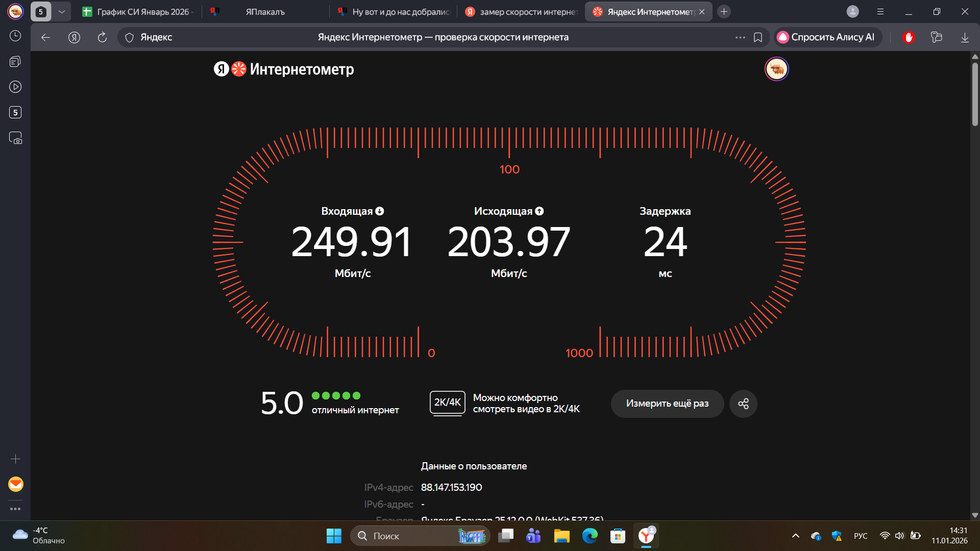Open Windows Security shield in system tray

point(837,536)
